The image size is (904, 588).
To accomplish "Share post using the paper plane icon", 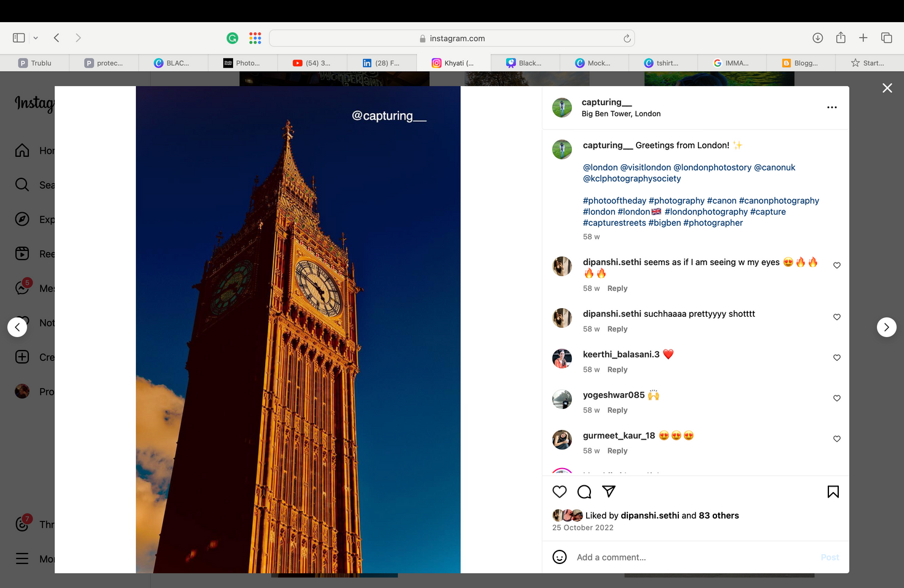I will 609,491.
